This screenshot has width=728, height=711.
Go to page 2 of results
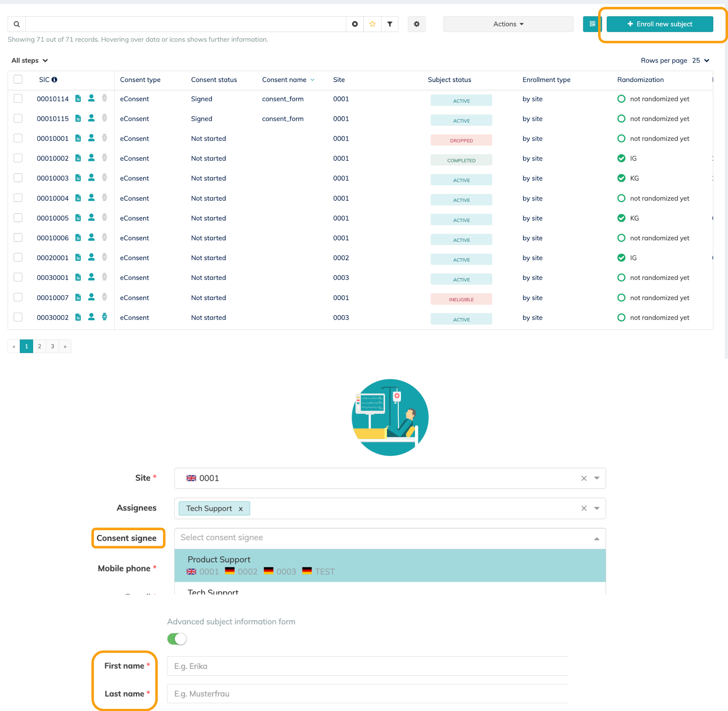click(x=39, y=346)
